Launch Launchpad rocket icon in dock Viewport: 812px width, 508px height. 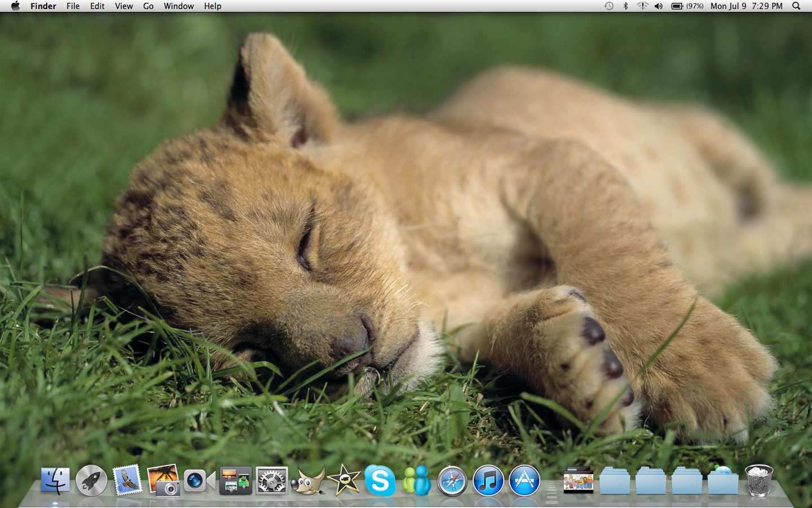coord(91,481)
